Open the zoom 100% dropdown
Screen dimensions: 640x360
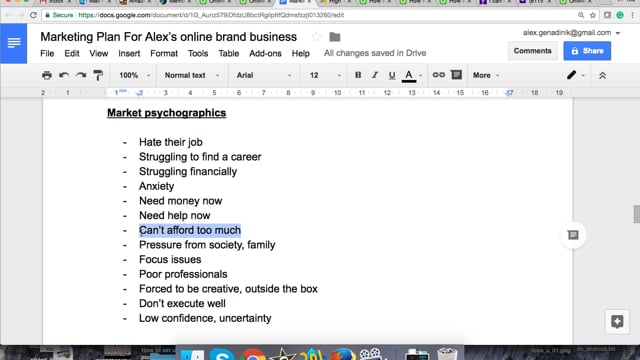click(x=135, y=76)
